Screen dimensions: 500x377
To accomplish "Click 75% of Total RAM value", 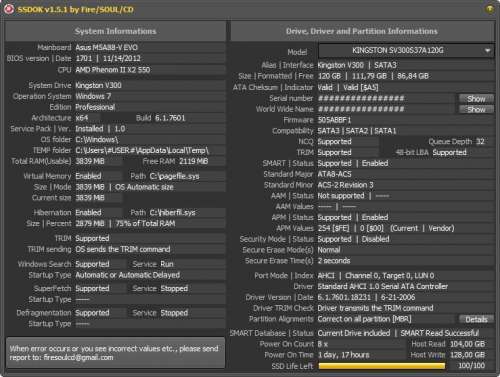I will coord(145,224).
